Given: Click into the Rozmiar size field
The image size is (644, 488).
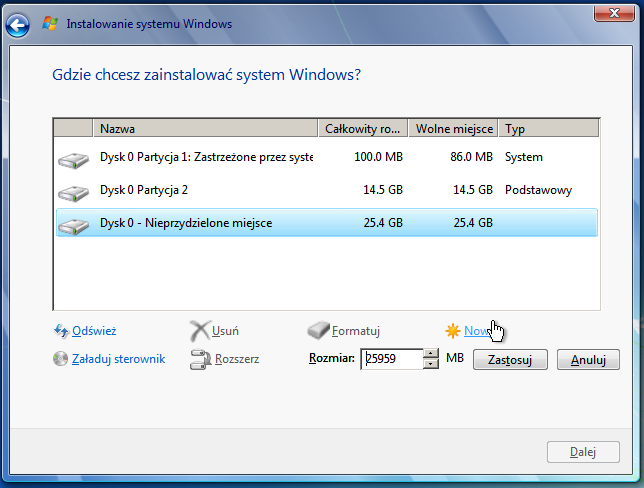Looking at the screenshot, I should [x=392, y=359].
